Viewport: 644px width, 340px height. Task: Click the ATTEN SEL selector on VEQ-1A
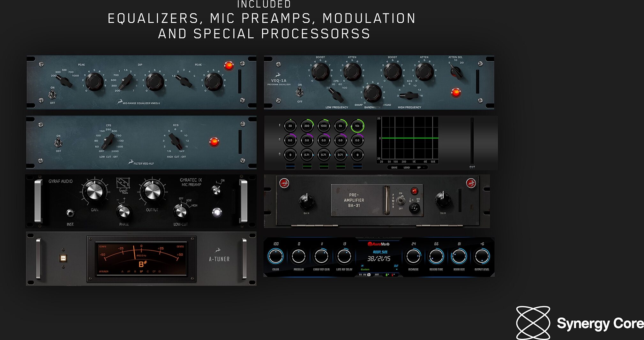(456, 72)
